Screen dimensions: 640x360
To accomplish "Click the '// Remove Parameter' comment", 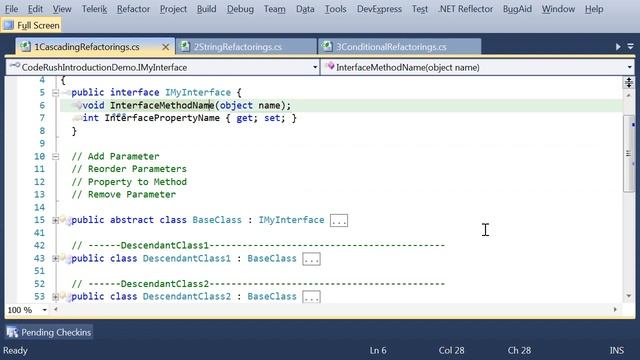I will tap(124, 195).
